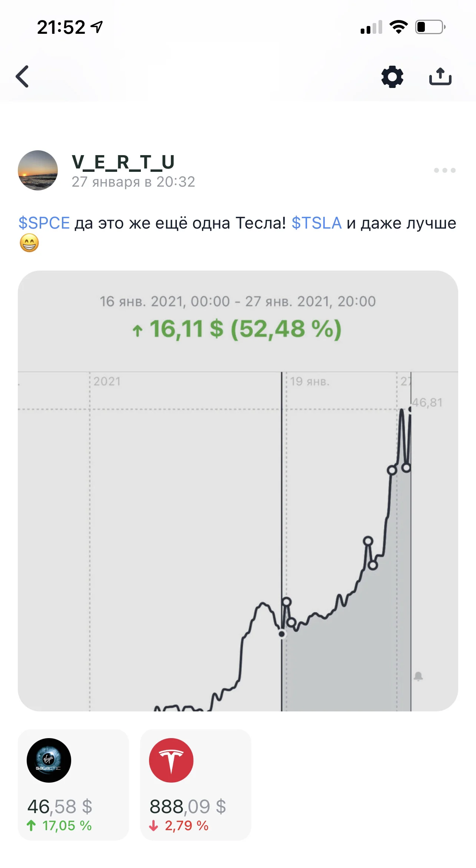Tap the Virgin Galactic logo icon
The height and width of the screenshot is (868, 476).
click(x=49, y=760)
